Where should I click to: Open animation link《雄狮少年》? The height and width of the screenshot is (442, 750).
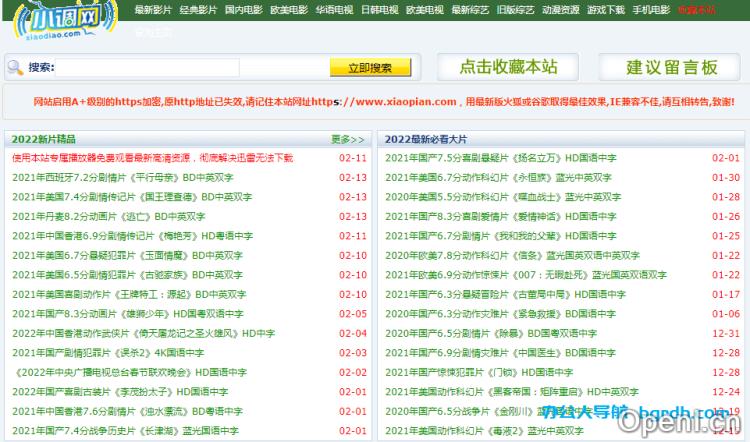(x=128, y=314)
